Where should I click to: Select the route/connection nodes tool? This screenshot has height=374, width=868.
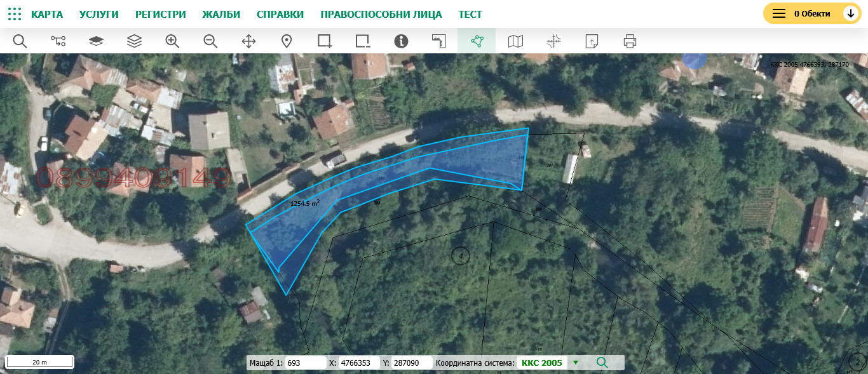(x=58, y=41)
